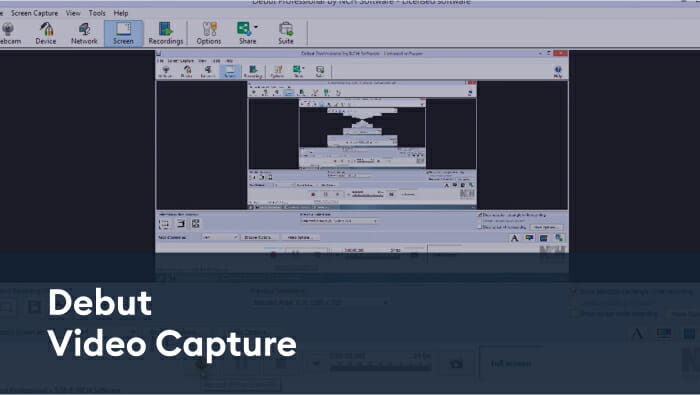Select the Device source in main toolbar
Screen dimensions: 700x395
click(46, 33)
